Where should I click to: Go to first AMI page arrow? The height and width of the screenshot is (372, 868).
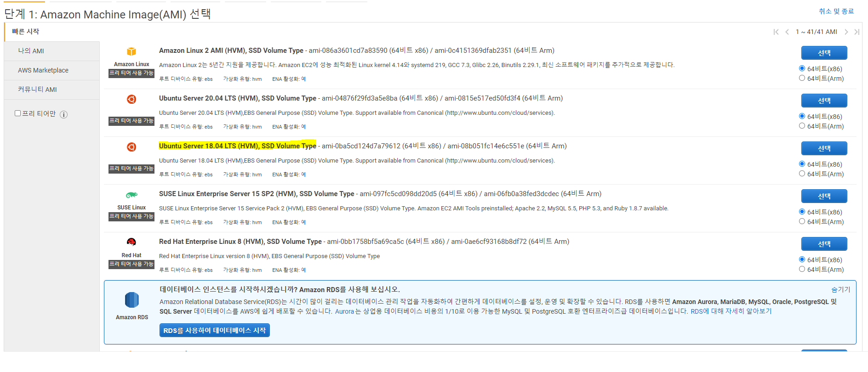click(776, 32)
